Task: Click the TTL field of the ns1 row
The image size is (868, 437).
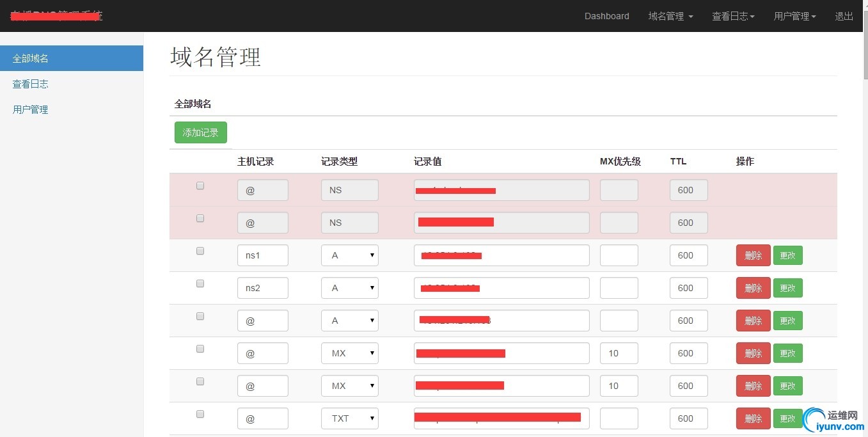Action: (x=689, y=255)
